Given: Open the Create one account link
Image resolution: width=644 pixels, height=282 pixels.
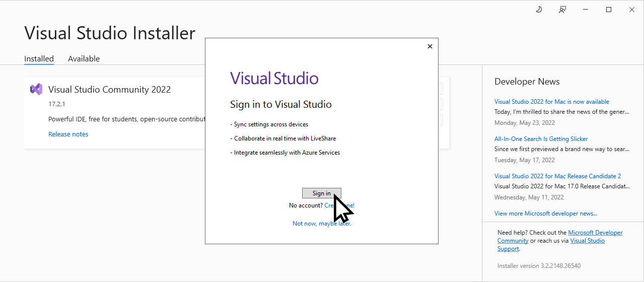Looking at the screenshot, I should (x=339, y=205).
